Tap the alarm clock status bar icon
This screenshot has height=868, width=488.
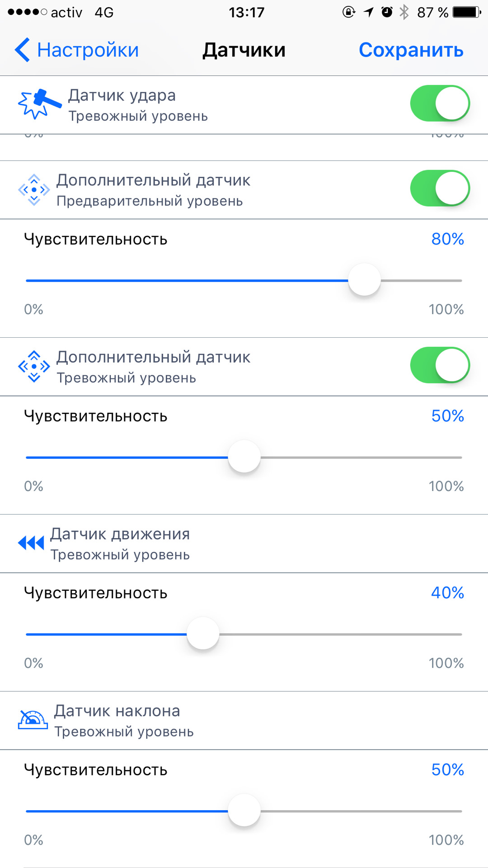coord(387,12)
